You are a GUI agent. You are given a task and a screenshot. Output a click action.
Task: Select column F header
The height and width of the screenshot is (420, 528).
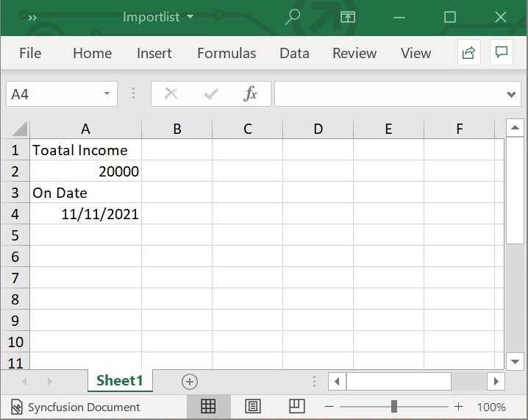[460, 129]
